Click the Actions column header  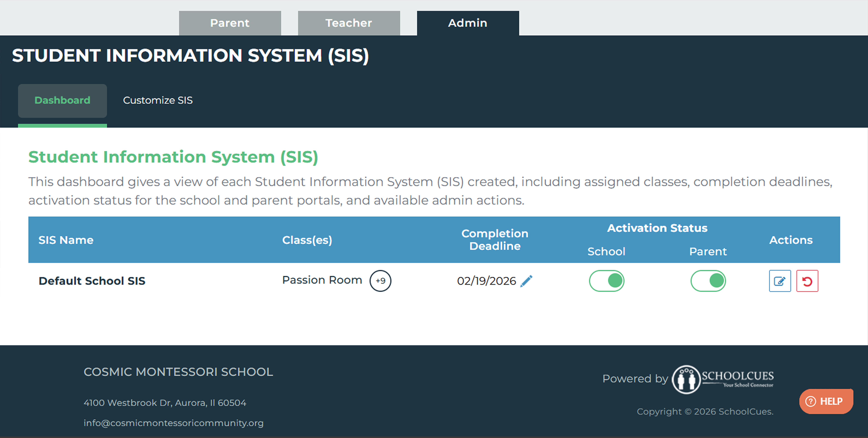click(x=791, y=240)
